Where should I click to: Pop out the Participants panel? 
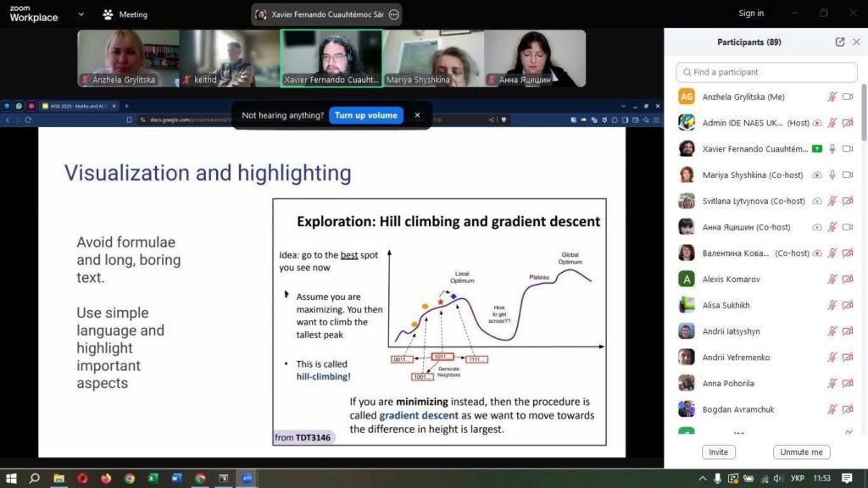839,42
